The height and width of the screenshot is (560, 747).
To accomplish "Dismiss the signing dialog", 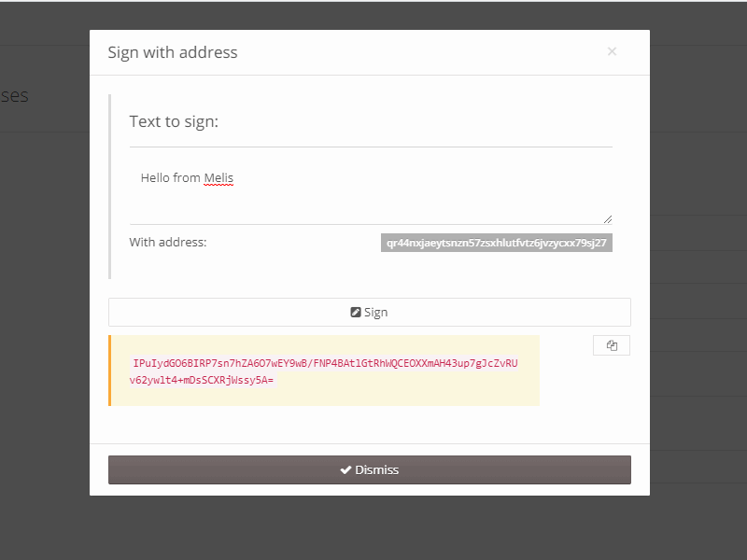I will click(x=370, y=470).
